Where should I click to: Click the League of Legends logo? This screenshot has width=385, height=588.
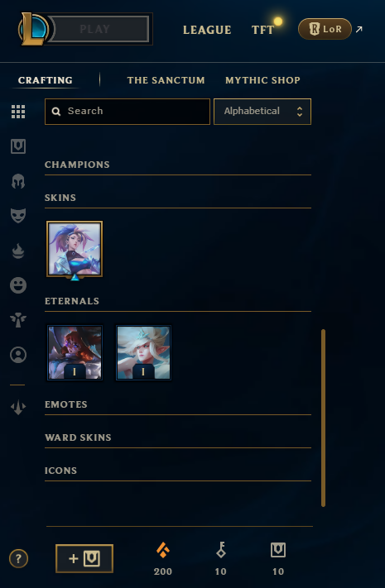pos(33,29)
